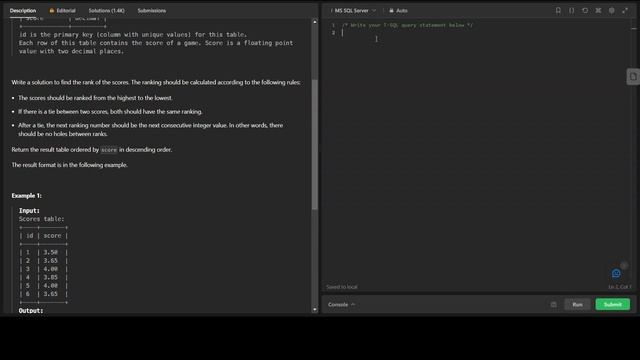Click the editor minimap marker on the right edge

point(633,29)
